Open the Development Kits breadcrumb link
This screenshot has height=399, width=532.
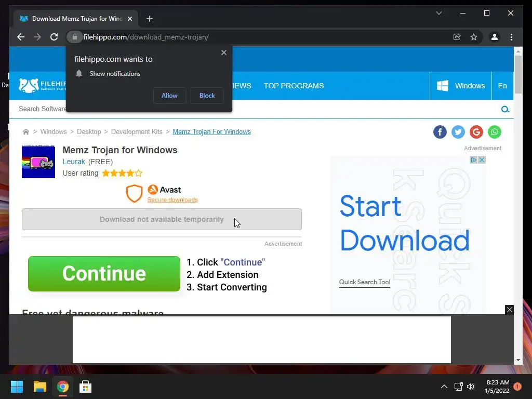(137, 131)
